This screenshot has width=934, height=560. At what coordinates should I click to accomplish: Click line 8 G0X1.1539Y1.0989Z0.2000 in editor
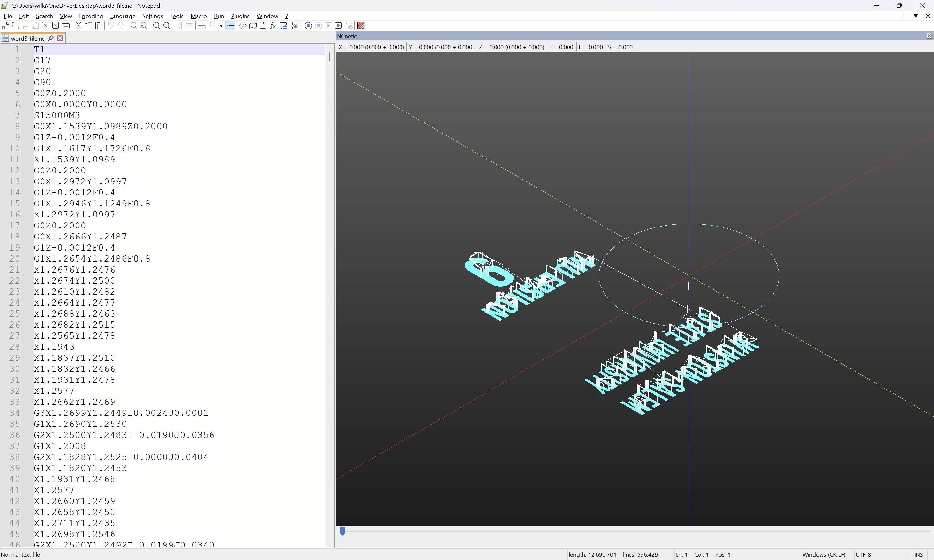tap(101, 126)
